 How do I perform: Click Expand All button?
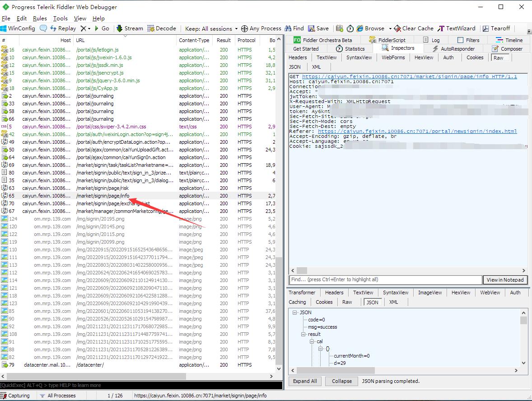point(305,381)
